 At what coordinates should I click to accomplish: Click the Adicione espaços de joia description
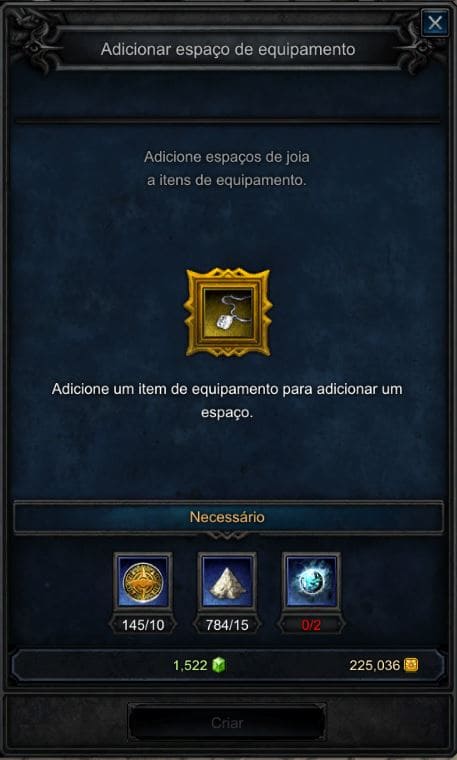(x=227, y=169)
